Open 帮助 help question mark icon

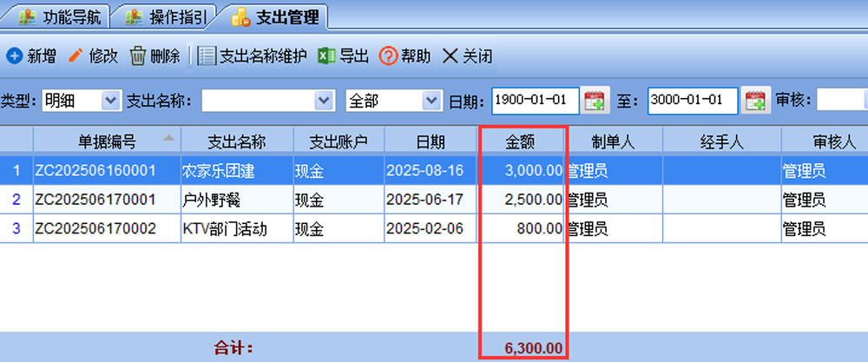pos(388,56)
